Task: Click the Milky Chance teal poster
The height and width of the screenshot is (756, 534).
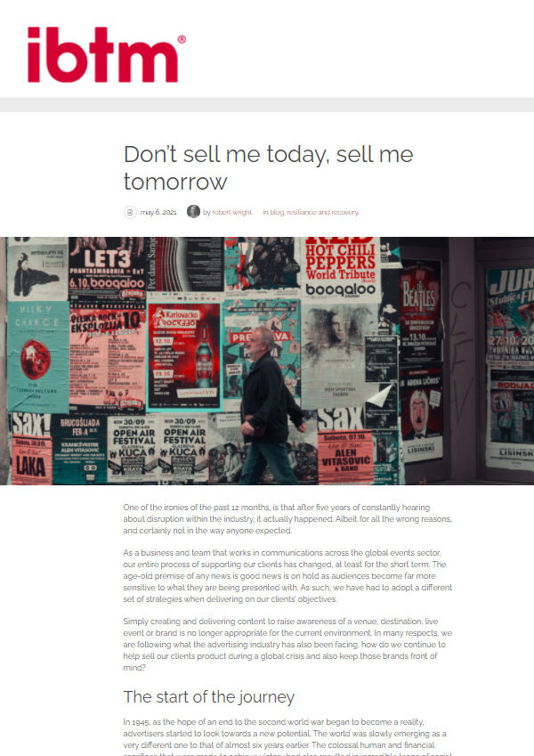Action: pos(38,356)
